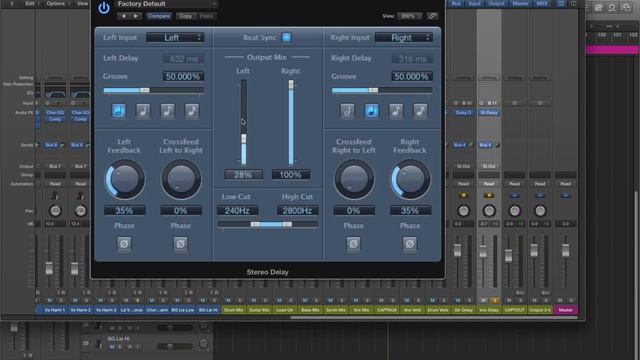This screenshot has width=640, height=360.
Task: Select the Master channel strip name
Action: click(x=565, y=310)
